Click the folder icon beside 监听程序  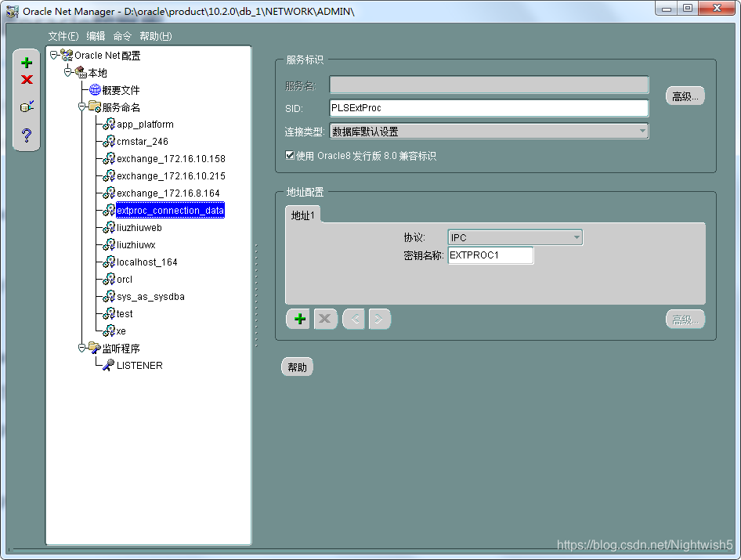[x=95, y=348]
